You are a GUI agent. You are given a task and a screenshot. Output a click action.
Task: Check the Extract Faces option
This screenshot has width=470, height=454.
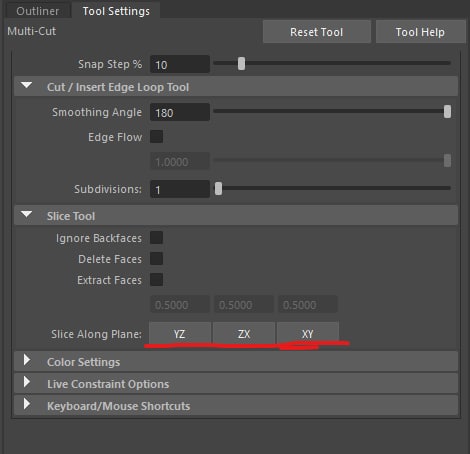[x=156, y=280]
